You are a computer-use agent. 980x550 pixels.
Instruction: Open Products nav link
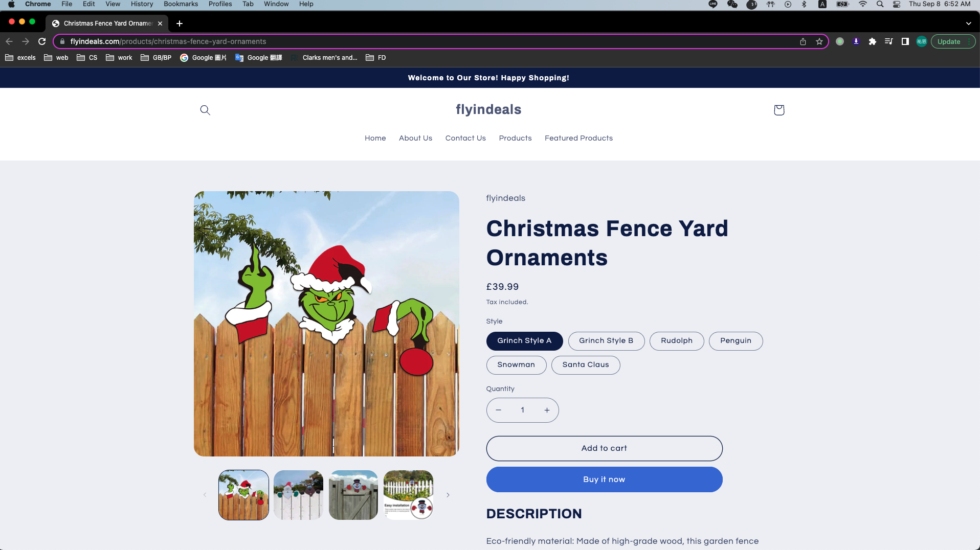click(515, 138)
